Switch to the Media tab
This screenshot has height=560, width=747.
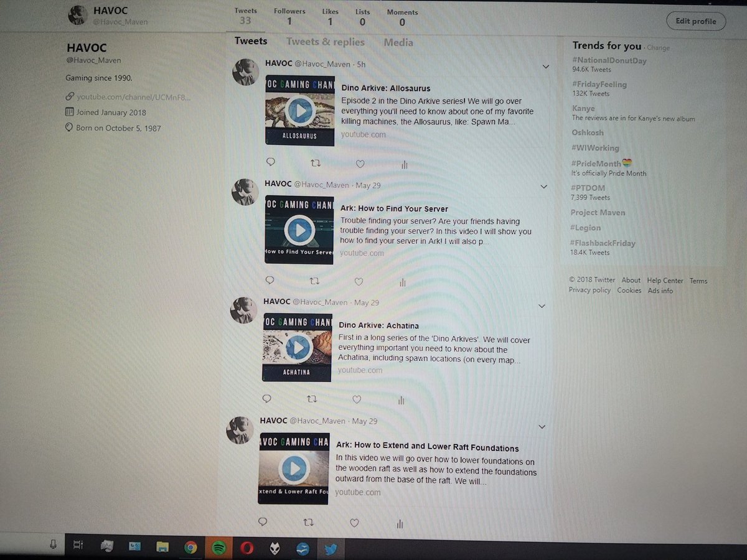398,42
